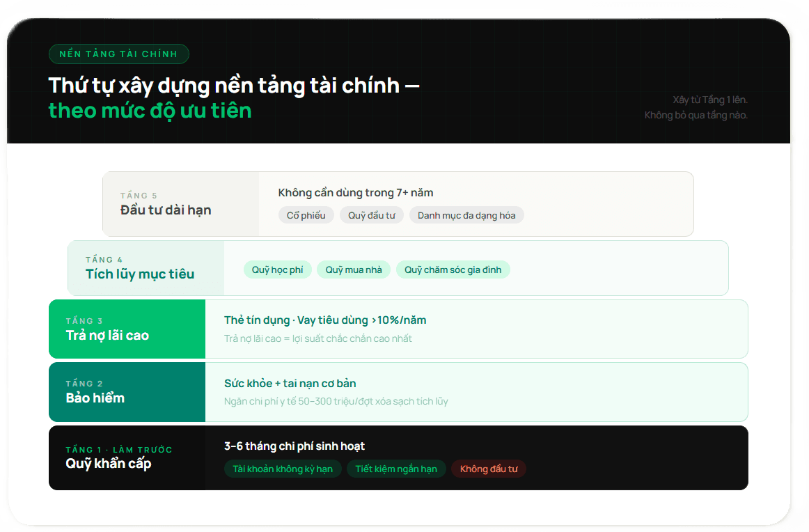
Task: Click the 'TẦNG 1 · LÀM TRƯỚC' label
Action: point(118,449)
